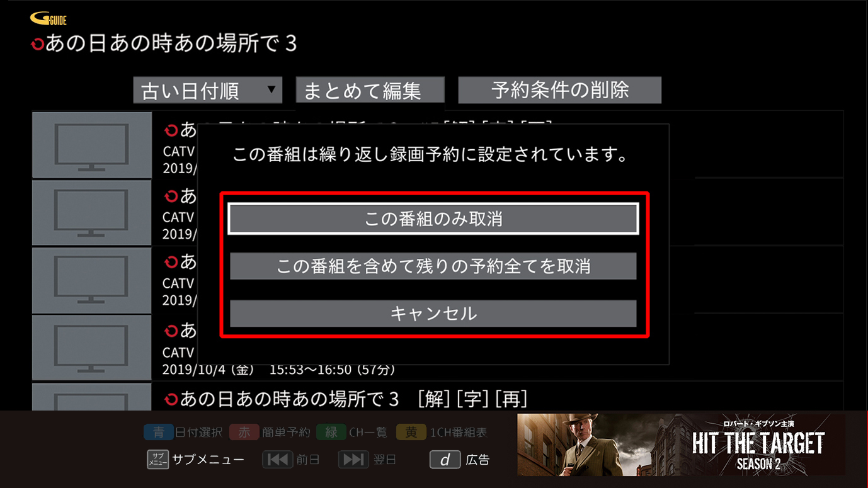Click キャンセル in the dialog
Viewport: 868px width, 488px height.
pyautogui.click(x=433, y=314)
